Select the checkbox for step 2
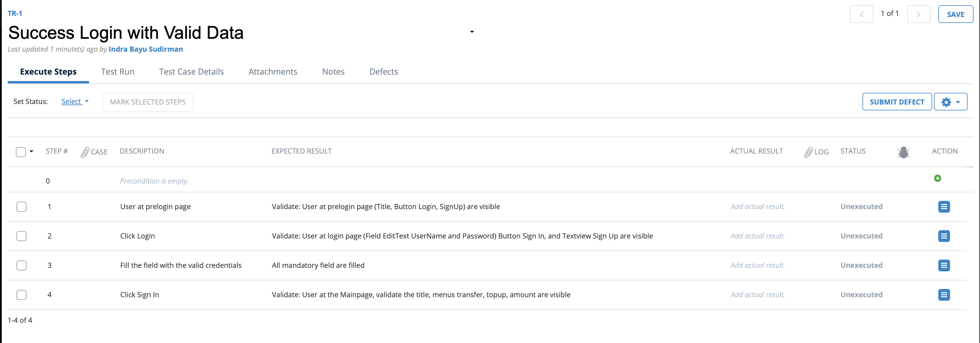Screen dimensions: 980x343 [21, 236]
